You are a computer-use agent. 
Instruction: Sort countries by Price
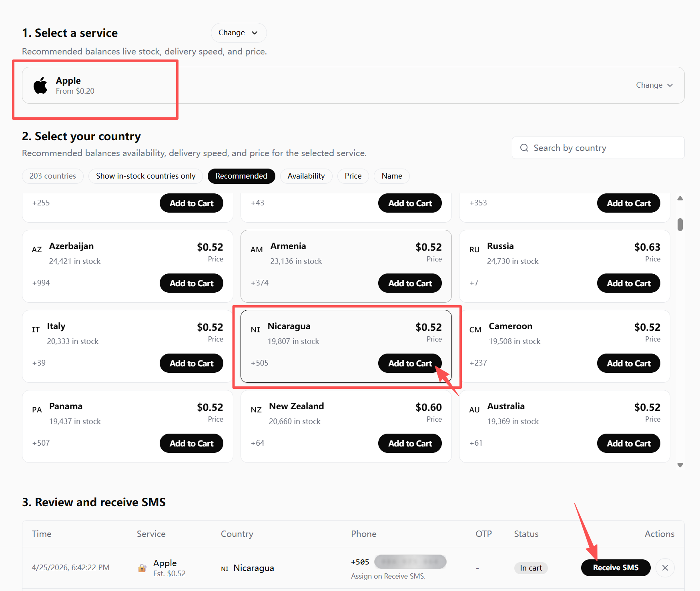click(353, 176)
